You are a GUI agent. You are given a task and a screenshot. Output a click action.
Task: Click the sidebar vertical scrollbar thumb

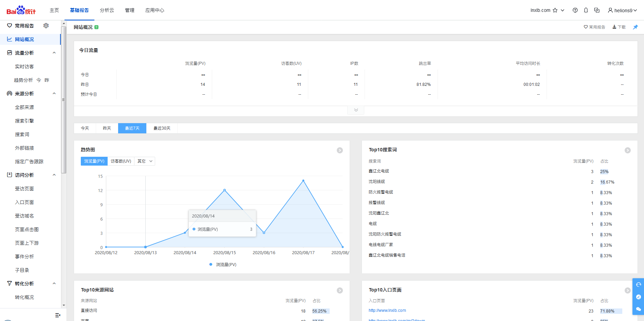(x=63, y=100)
